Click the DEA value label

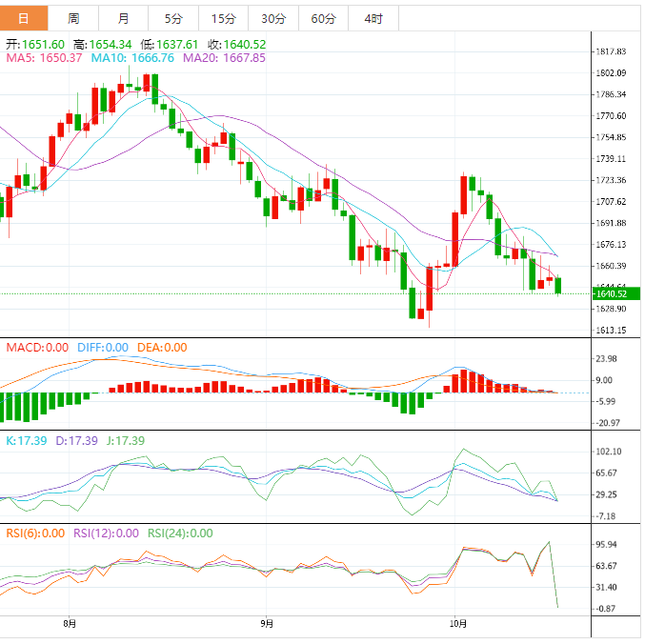tap(162, 348)
